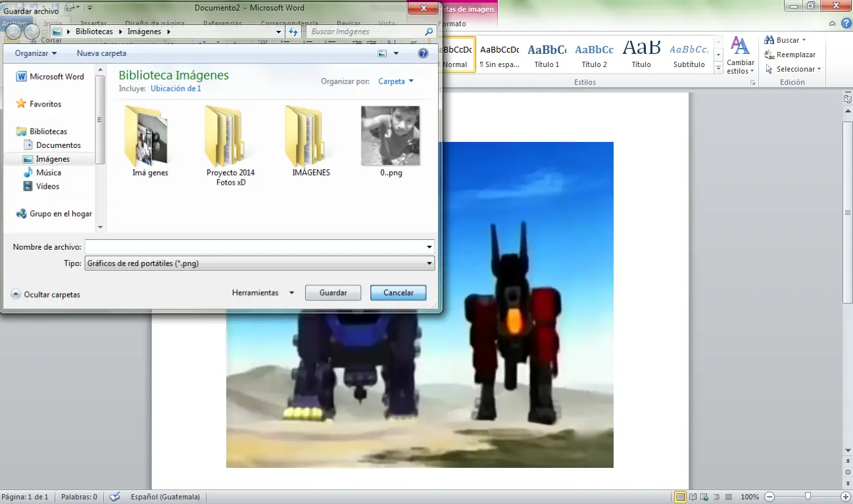Collapse folders with Ocultar carpetas
The width and height of the screenshot is (853, 504).
(46, 294)
